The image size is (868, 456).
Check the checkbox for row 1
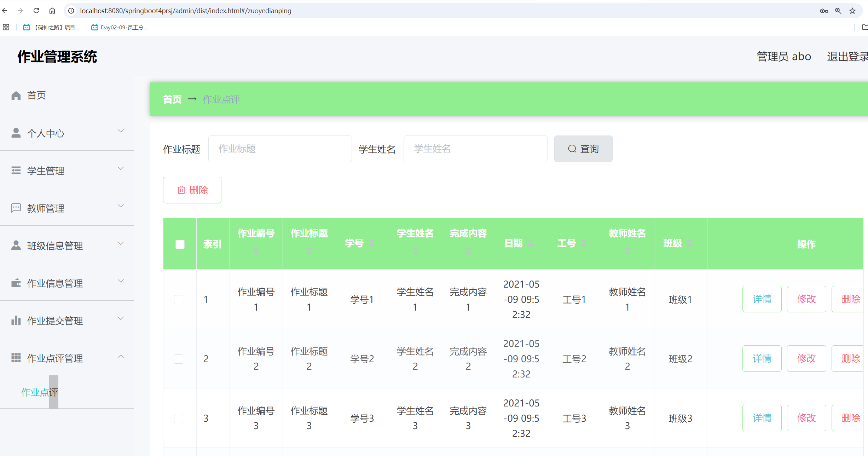coord(179,300)
